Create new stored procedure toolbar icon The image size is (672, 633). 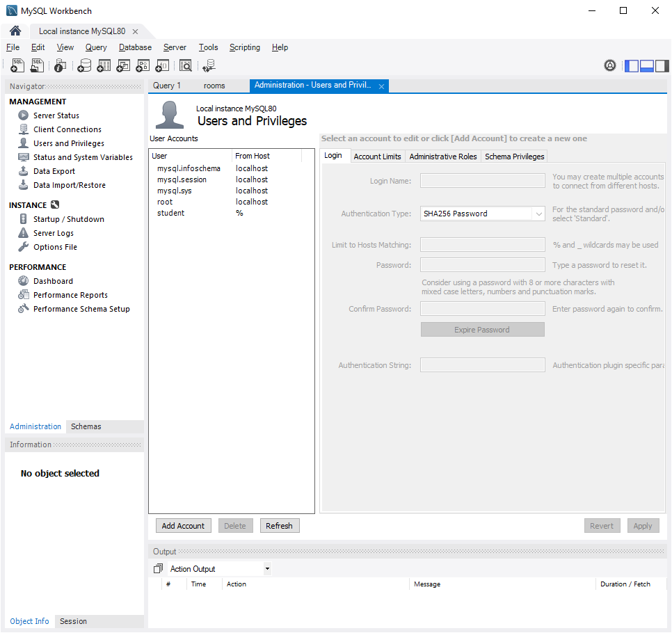coord(143,65)
